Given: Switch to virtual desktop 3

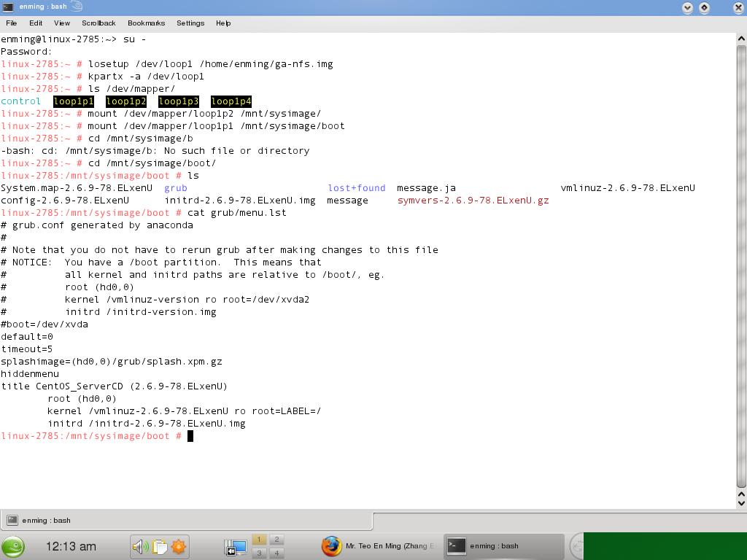Looking at the screenshot, I should pos(259,553).
